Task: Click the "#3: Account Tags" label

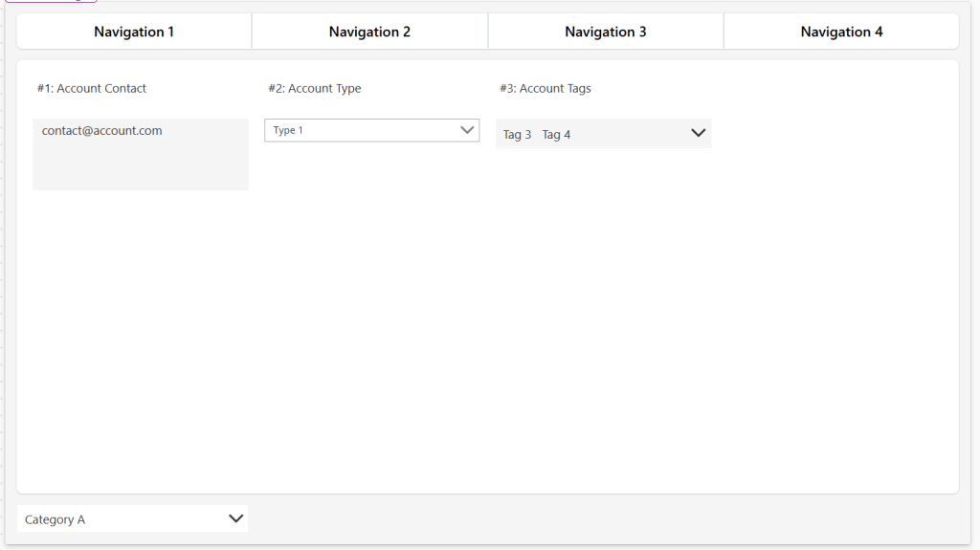Action: coord(546,88)
